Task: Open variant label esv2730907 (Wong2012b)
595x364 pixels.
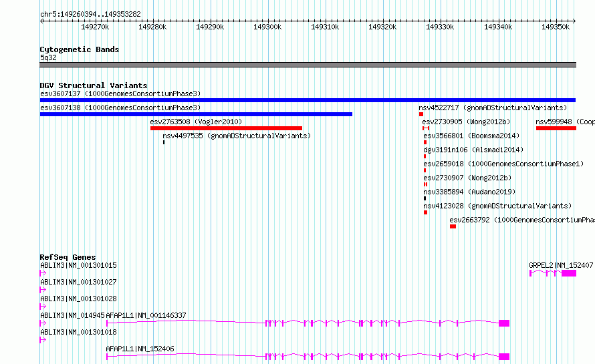Action: tap(467, 178)
